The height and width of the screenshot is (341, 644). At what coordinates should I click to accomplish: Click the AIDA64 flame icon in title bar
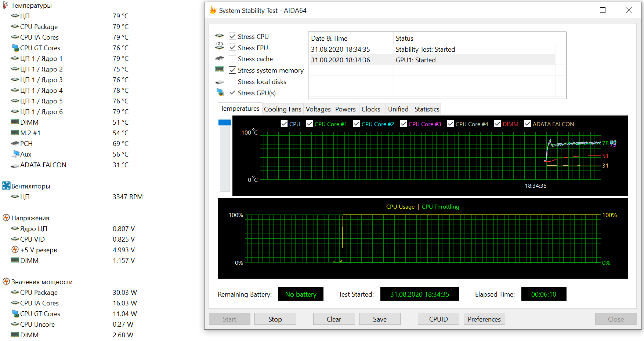point(213,10)
